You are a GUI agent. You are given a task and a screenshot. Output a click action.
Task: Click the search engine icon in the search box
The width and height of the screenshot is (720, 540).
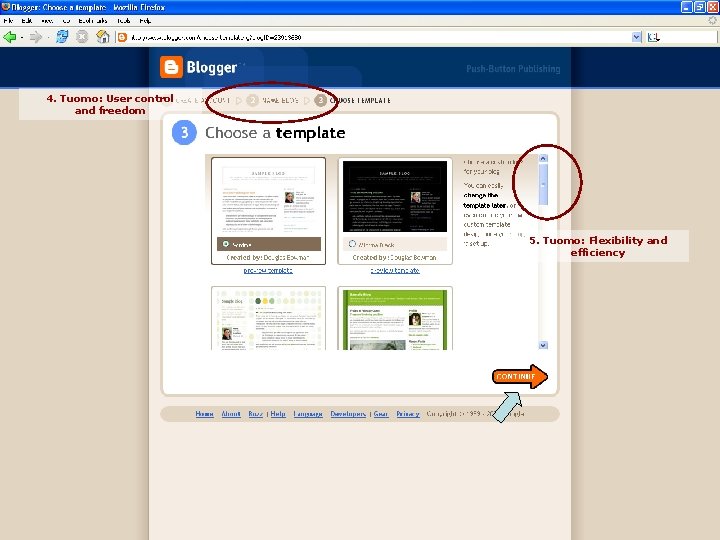653,38
